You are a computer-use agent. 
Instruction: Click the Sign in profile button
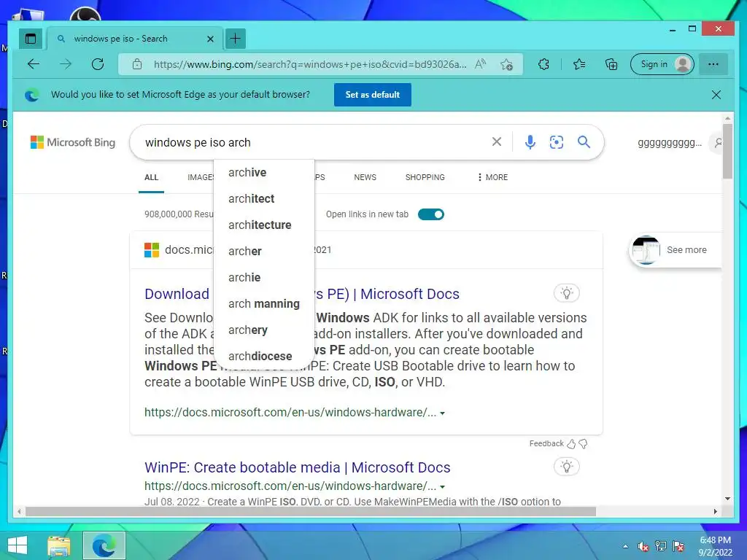(x=662, y=64)
